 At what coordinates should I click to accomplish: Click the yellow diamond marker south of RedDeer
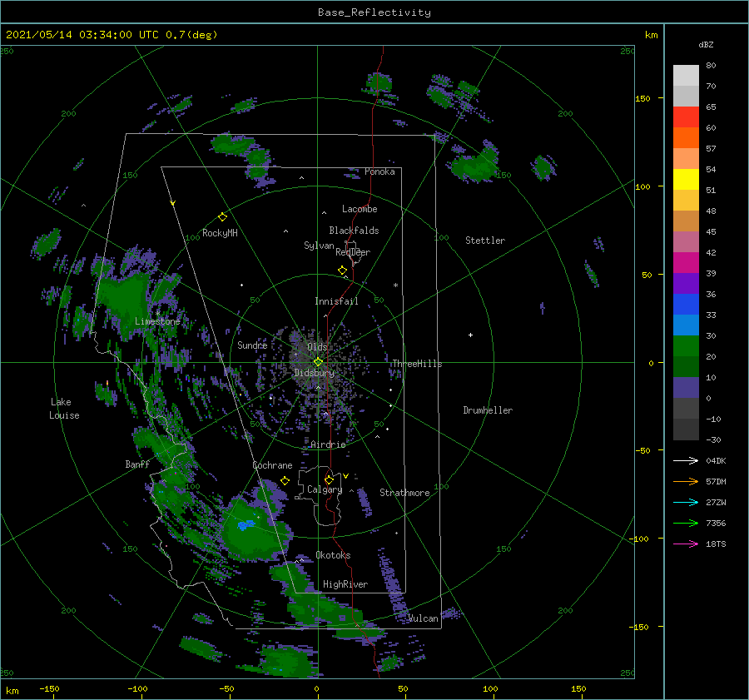pyautogui.click(x=342, y=271)
